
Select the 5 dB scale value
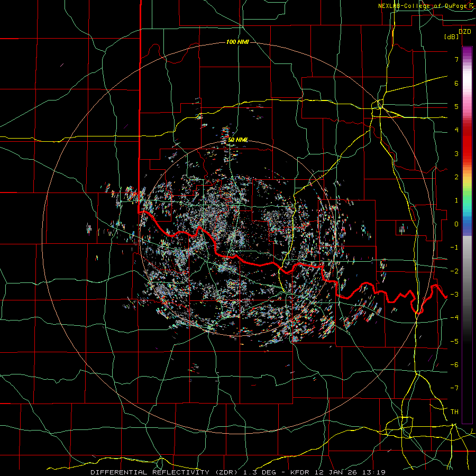(x=456, y=106)
